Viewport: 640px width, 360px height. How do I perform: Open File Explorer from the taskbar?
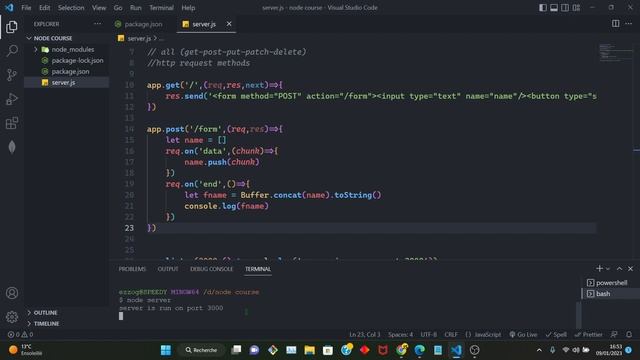coord(309,350)
